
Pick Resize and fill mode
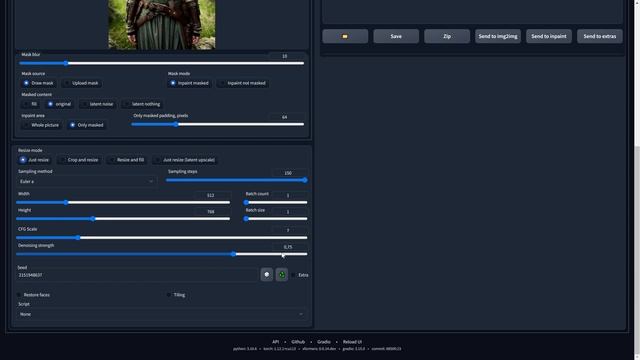tap(127, 160)
